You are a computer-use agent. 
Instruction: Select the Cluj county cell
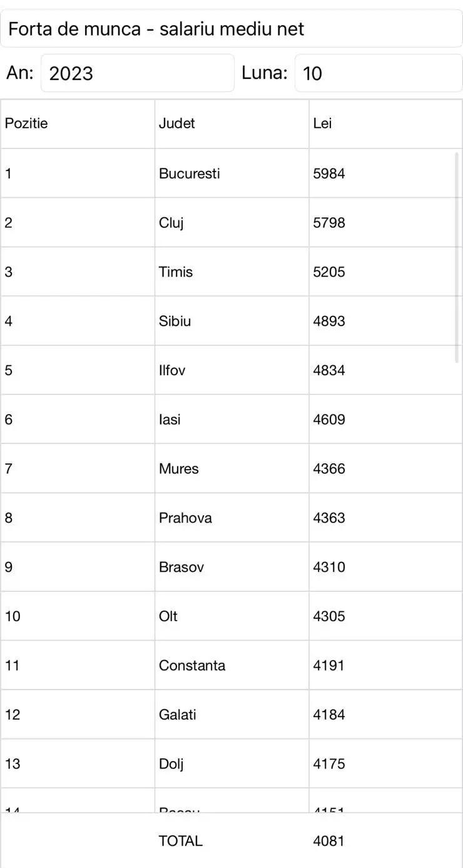pos(171,223)
